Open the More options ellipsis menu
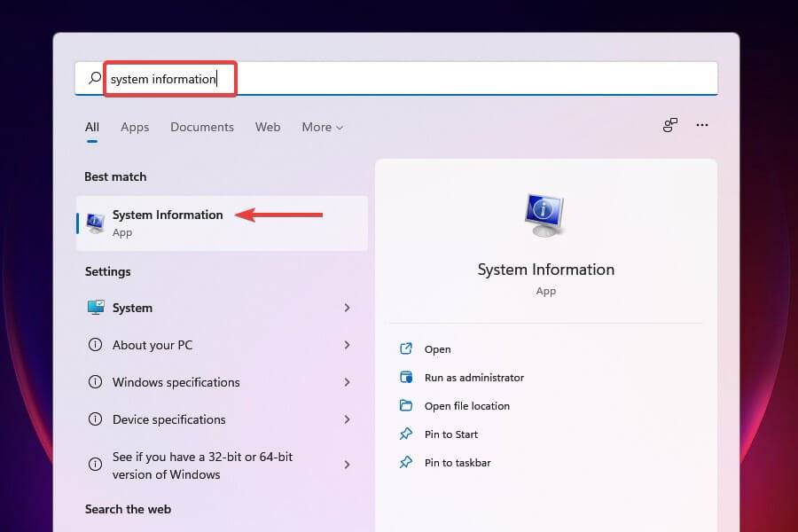This screenshot has width=798, height=532. coord(702,125)
